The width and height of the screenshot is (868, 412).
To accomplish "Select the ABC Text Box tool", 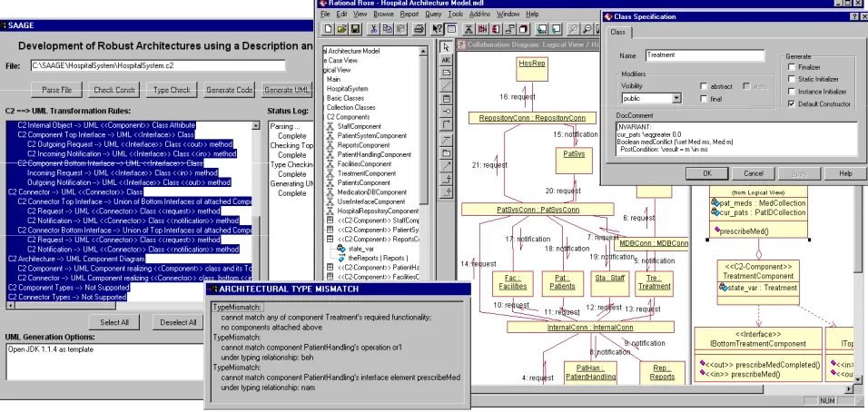I will 446,59.
